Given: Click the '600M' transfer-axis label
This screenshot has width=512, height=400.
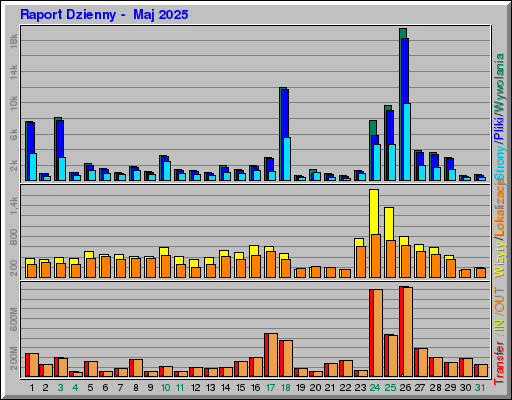Looking at the screenshot, I should pyautogui.click(x=14, y=319).
